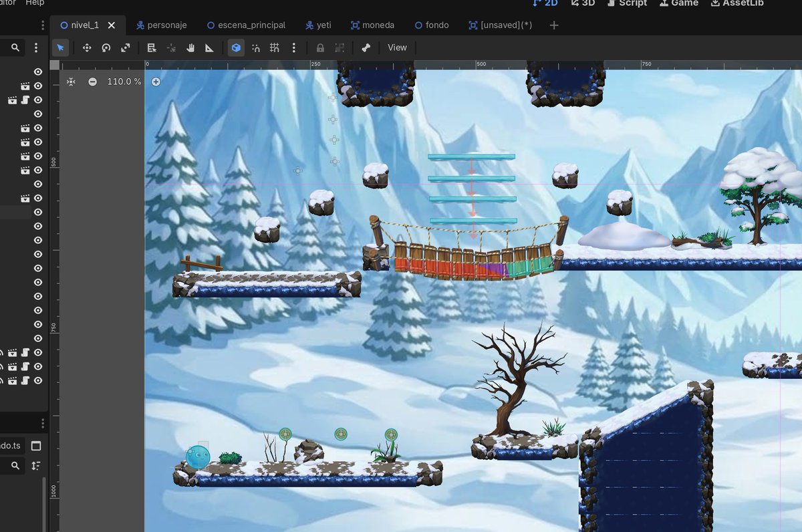Switch to the Rotate Mode tool
The image size is (802, 532).
pyautogui.click(x=106, y=47)
